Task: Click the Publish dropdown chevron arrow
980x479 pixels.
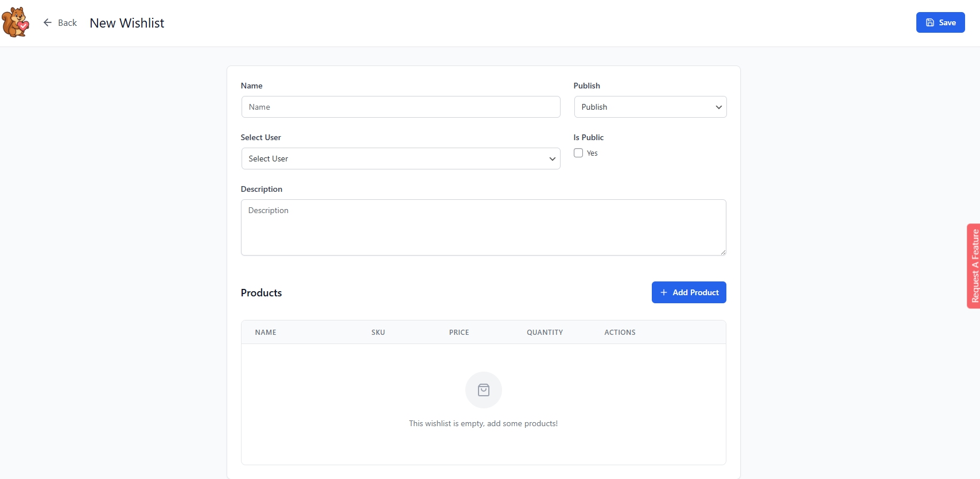Action: (x=718, y=107)
